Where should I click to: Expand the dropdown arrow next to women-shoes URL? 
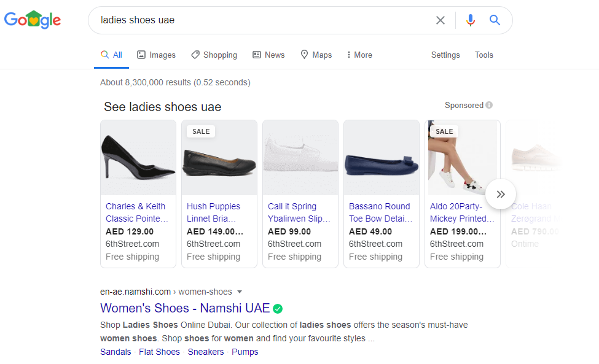point(240,292)
